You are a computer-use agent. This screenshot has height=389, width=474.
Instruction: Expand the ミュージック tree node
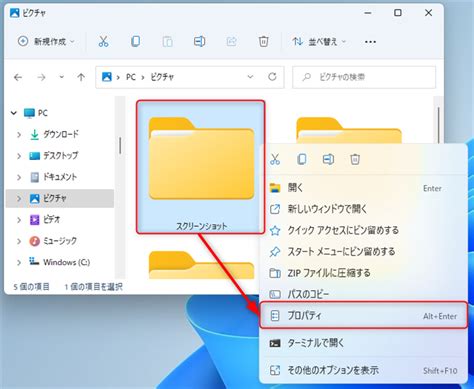pyautogui.click(x=19, y=241)
